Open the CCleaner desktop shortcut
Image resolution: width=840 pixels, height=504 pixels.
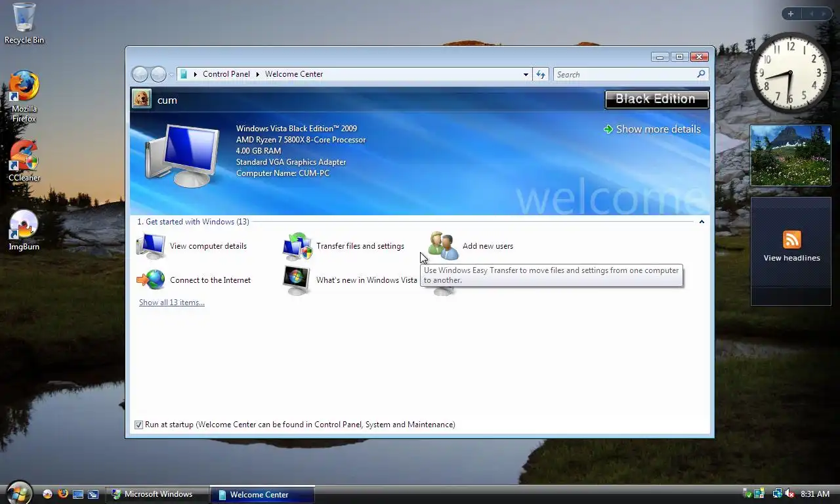[x=24, y=160]
